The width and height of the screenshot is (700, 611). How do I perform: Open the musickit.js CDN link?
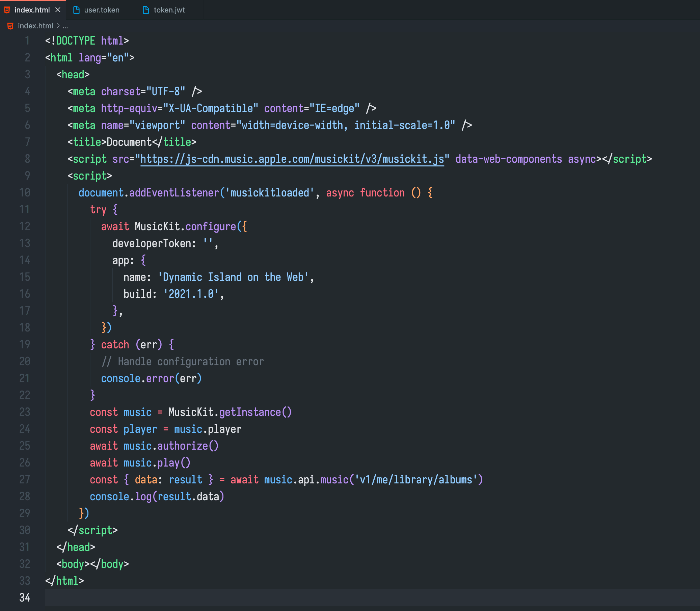pyautogui.click(x=292, y=159)
